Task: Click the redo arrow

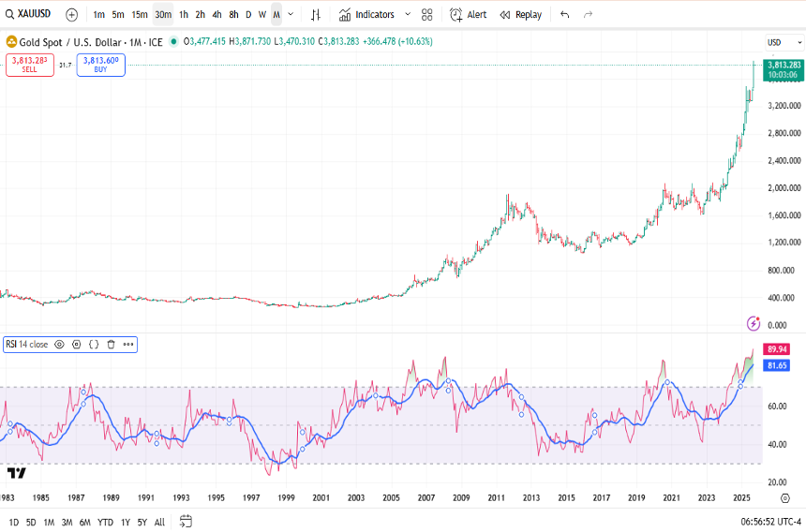Action: click(x=589, y=15)
